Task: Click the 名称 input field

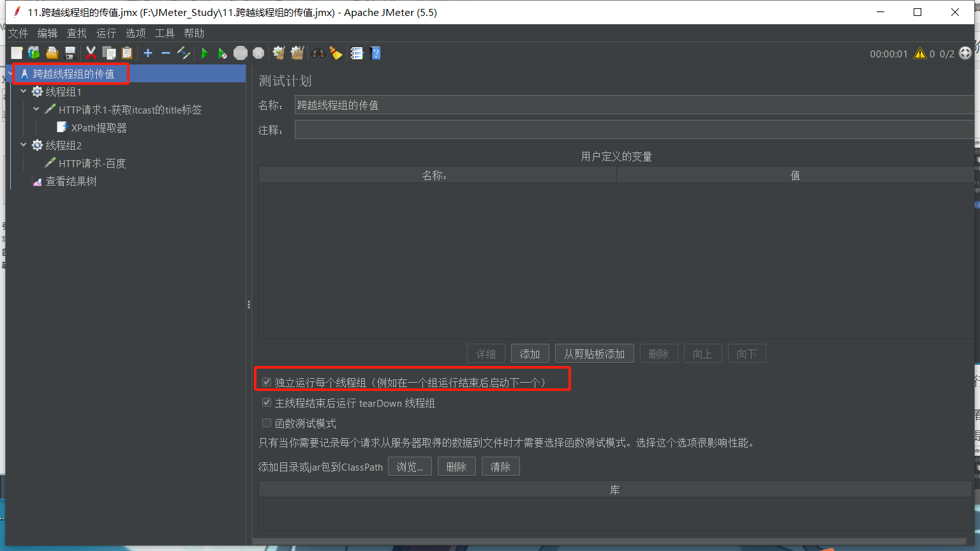Action: (634, 105)
